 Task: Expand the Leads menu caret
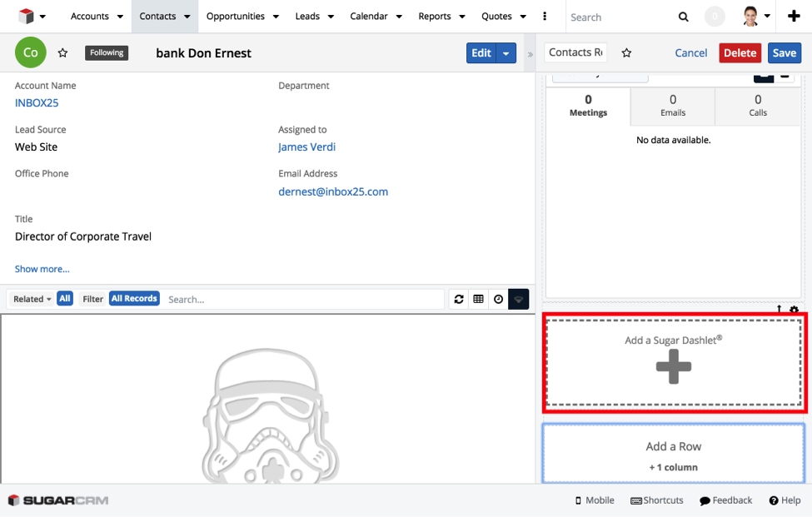coord(331,17)
